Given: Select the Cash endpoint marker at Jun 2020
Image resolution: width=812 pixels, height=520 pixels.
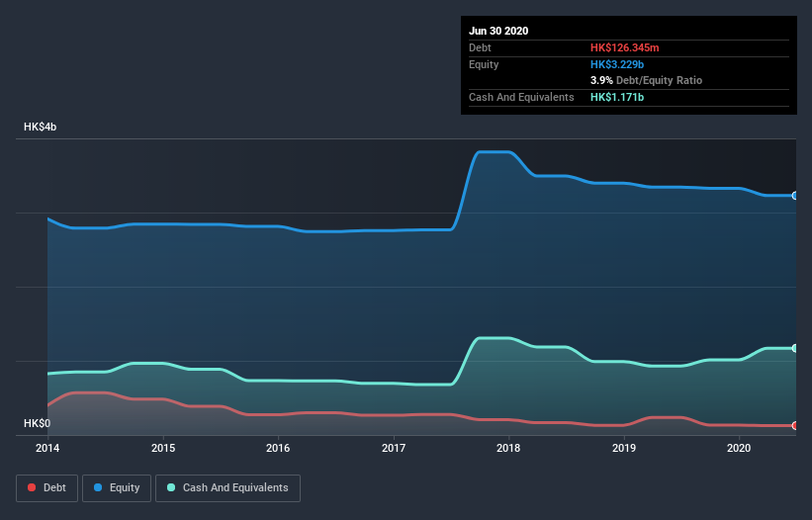Looking at the screenshot, I should coord(795,348).
